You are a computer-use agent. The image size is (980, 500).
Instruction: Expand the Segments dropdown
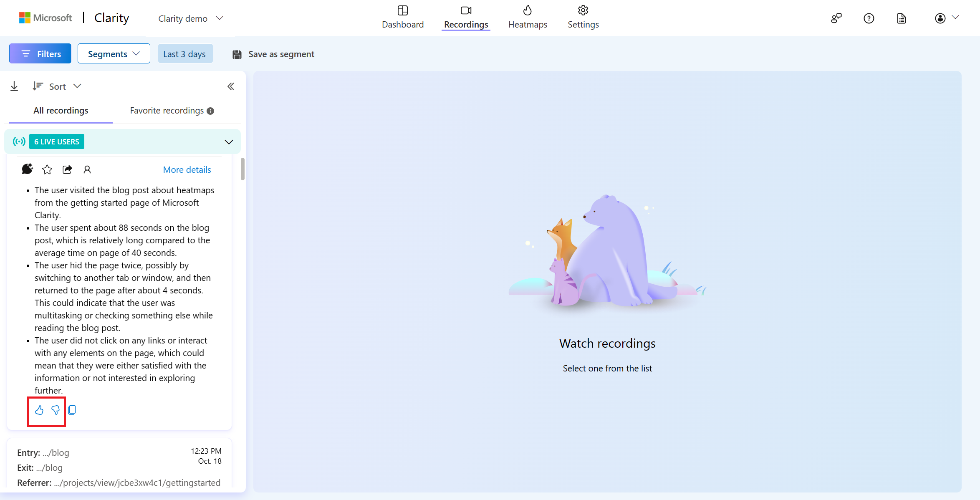pos(114,53)
